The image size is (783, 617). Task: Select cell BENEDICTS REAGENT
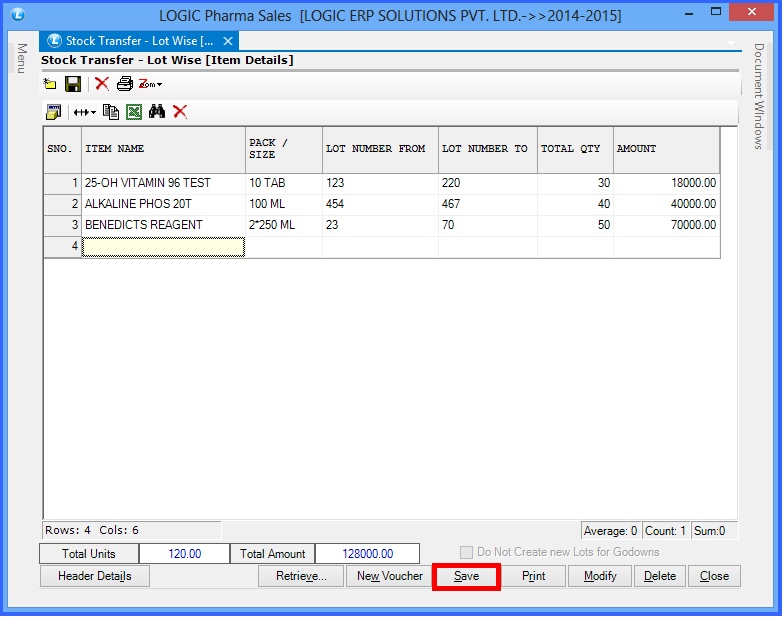coord(163,225)
